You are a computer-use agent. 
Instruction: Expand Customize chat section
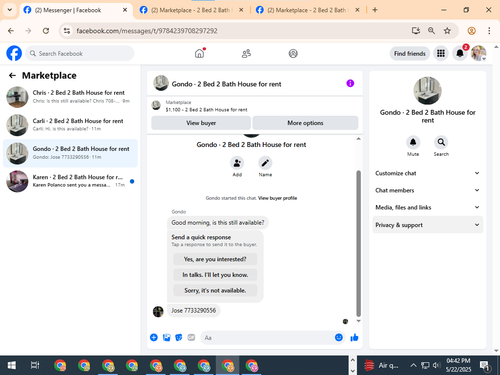coord(428,173)
